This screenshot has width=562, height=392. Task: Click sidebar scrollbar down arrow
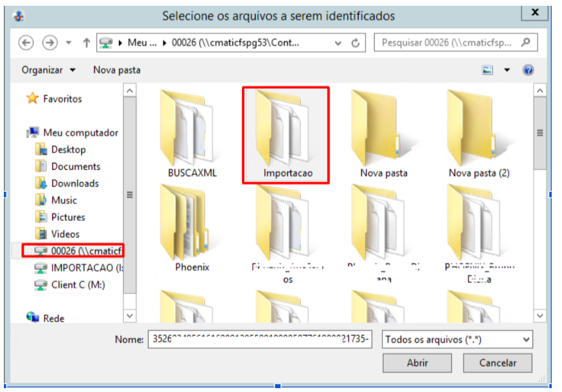130,315
